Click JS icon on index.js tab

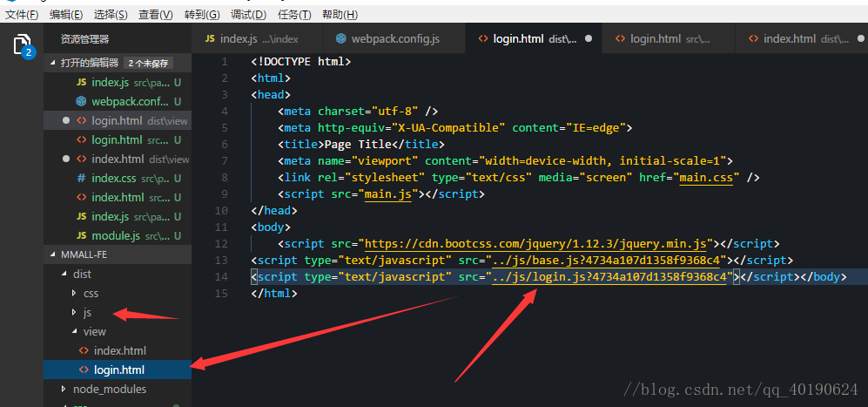(x=210, y=39)
